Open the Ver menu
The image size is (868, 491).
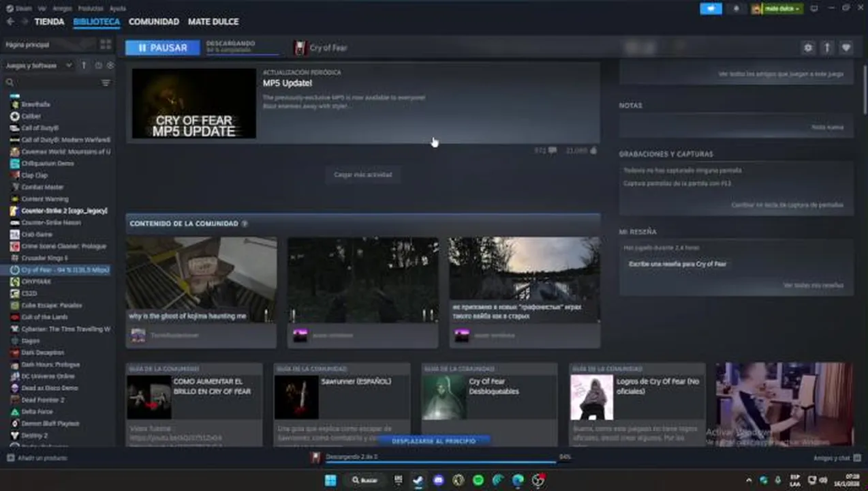(42, 8)
